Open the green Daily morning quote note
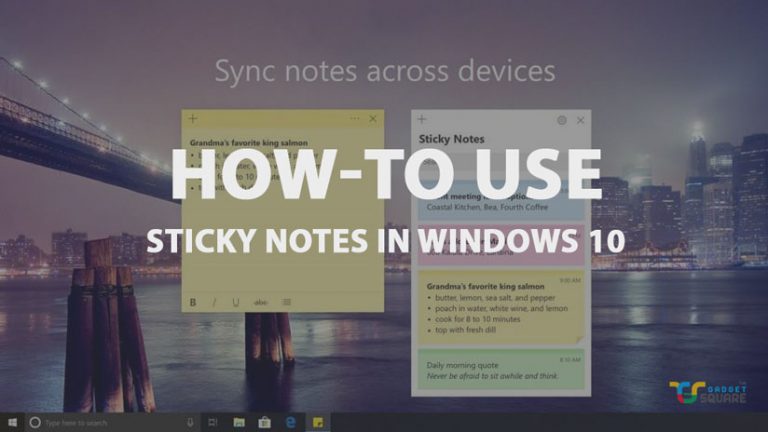The image size is (768, 432). pos(501,369)
